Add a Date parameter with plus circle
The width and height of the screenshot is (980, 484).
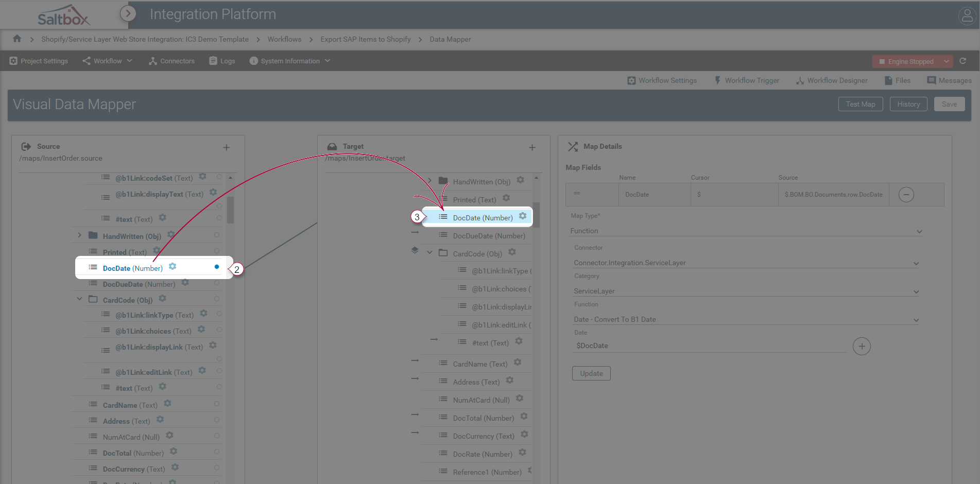[x=862, y=347]
